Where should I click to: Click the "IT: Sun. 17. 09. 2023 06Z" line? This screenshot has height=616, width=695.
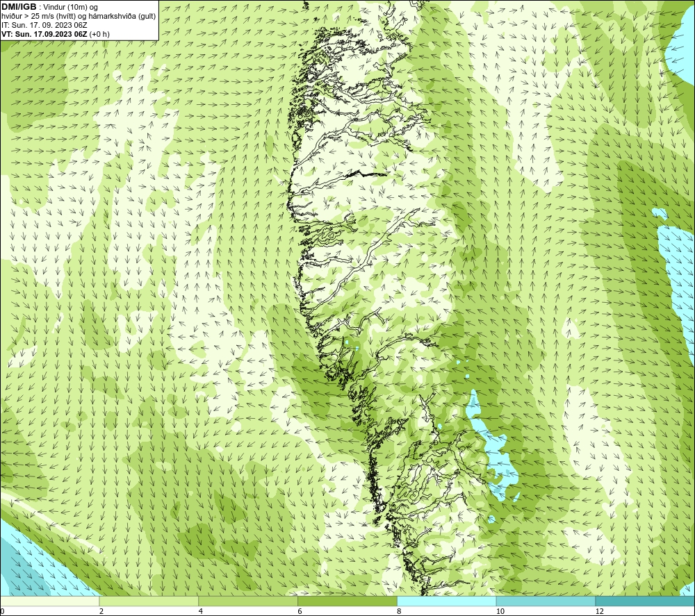(x=44, y=25)
